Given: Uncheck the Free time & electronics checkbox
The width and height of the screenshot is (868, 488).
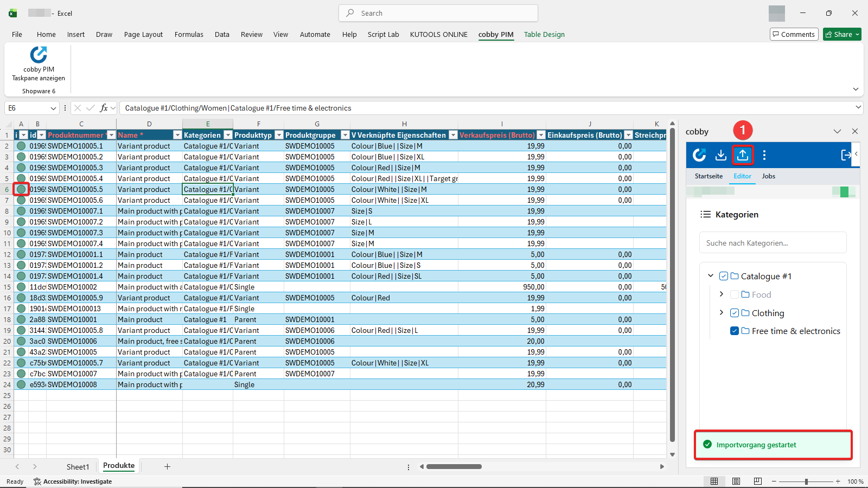Looking at the screenshot, I should pos(735,331).
